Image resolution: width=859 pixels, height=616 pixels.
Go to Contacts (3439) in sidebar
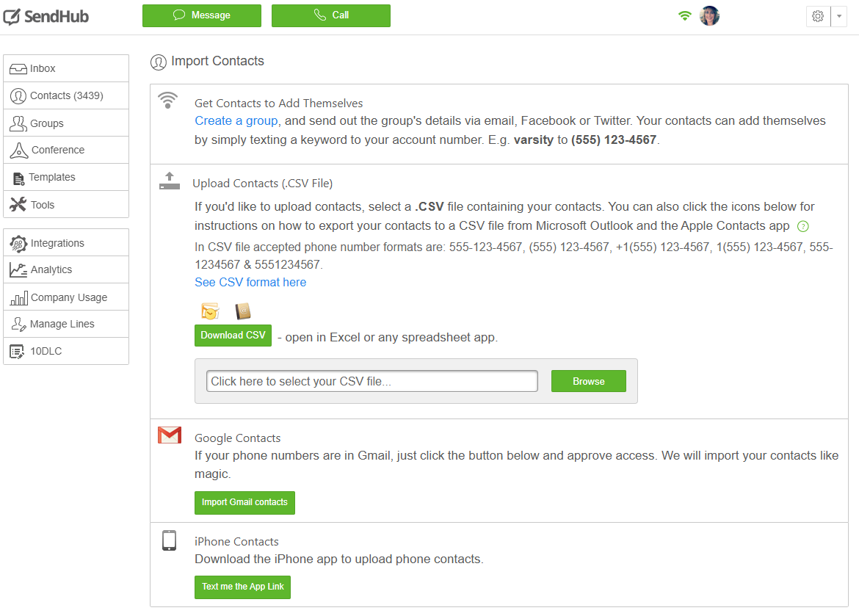66,95
